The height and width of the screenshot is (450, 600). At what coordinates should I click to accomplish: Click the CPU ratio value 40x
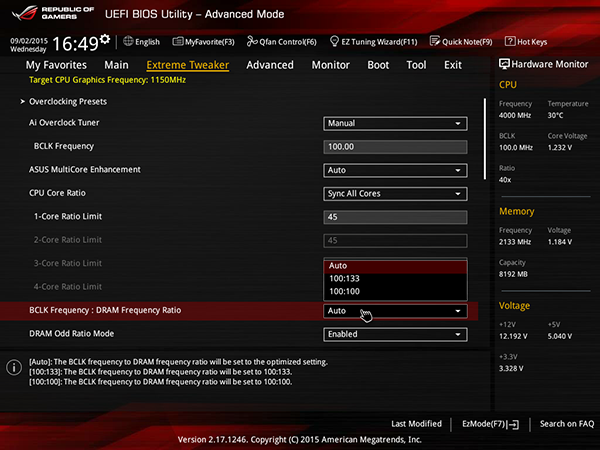pos(505,180)
